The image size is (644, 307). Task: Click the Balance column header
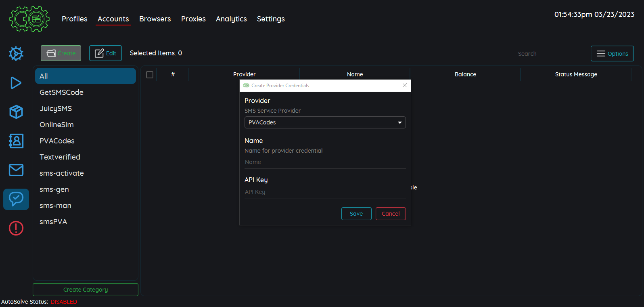(x=465, y=74)
